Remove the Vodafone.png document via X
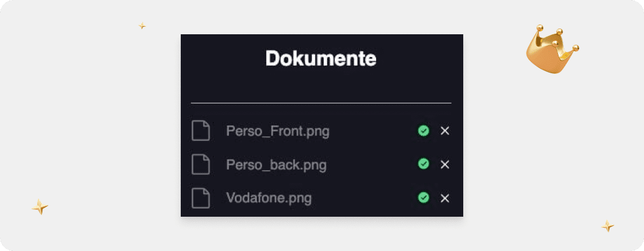644x251 pixels. coord(445,198)
